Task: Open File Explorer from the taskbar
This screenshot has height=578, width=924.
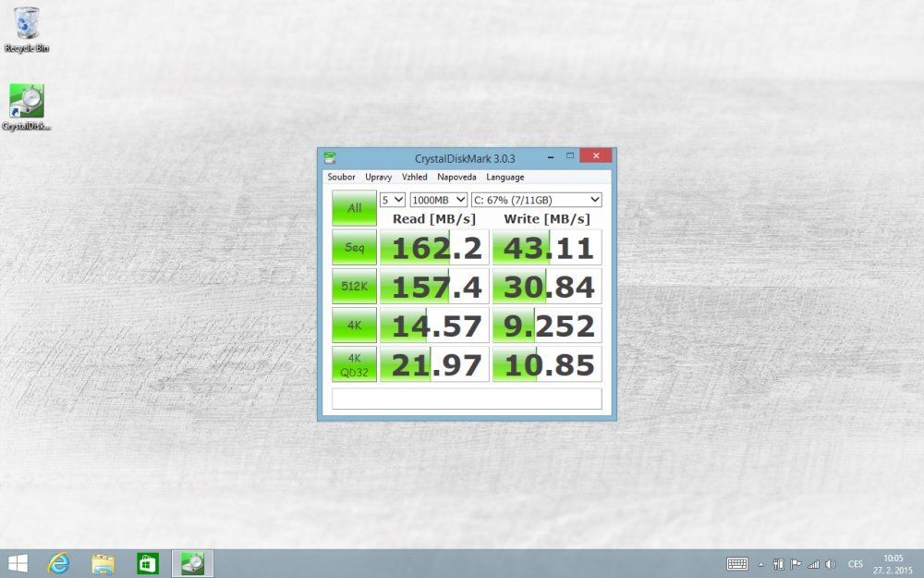Action: pyautogui.click(x=103, y=563)
